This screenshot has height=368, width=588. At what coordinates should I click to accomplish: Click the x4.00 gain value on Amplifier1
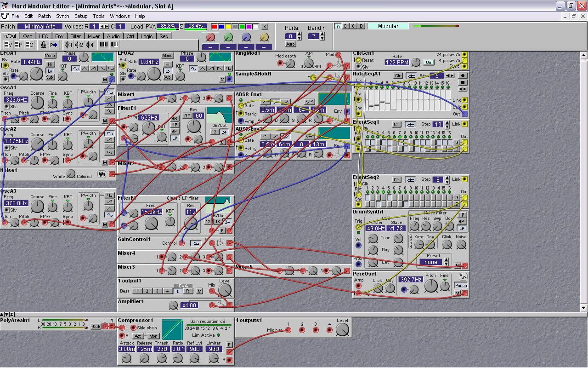pos(189,305)
